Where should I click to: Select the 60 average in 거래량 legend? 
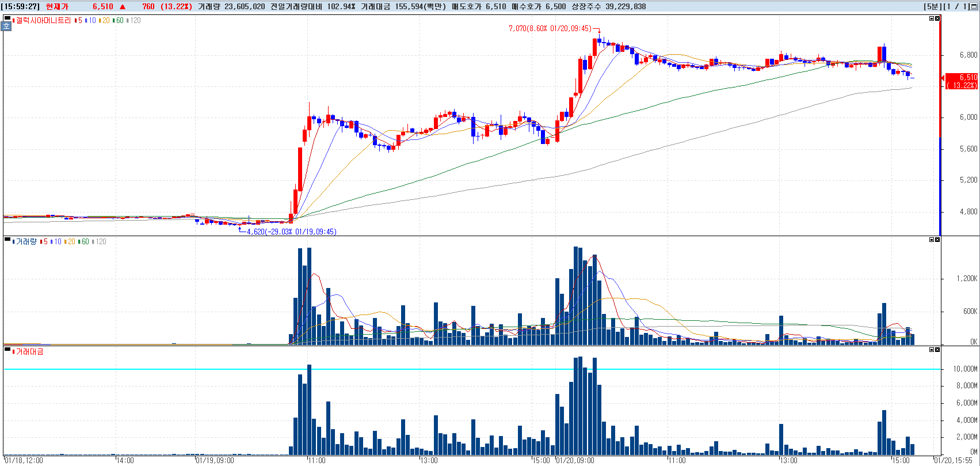click(x=84, y=241)
